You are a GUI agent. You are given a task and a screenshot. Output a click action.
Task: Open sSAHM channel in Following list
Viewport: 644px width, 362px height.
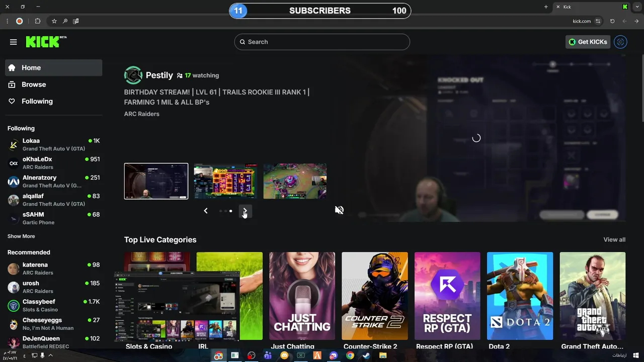click(53, 218)
